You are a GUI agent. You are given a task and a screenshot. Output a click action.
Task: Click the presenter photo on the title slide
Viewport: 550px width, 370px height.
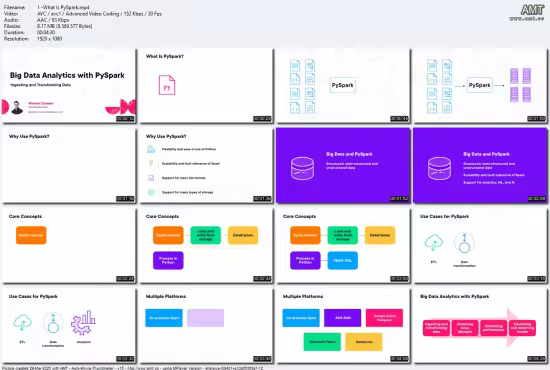point(17,107)
